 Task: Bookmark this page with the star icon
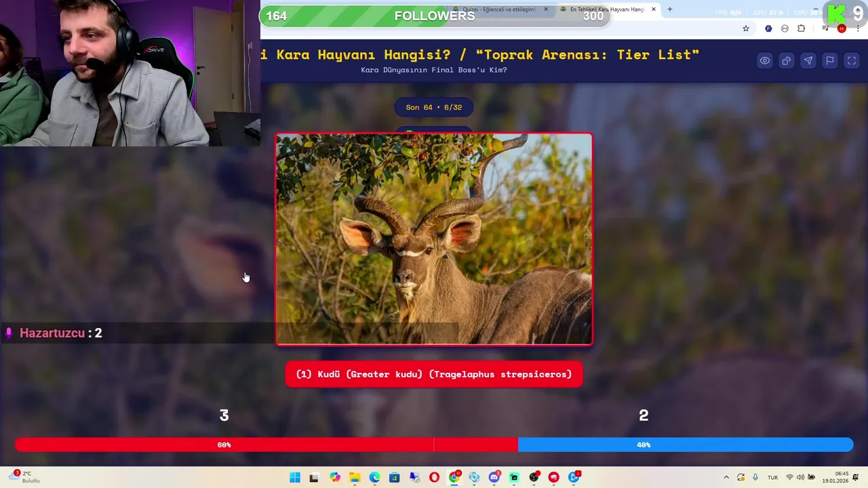[x=746, y=28]
